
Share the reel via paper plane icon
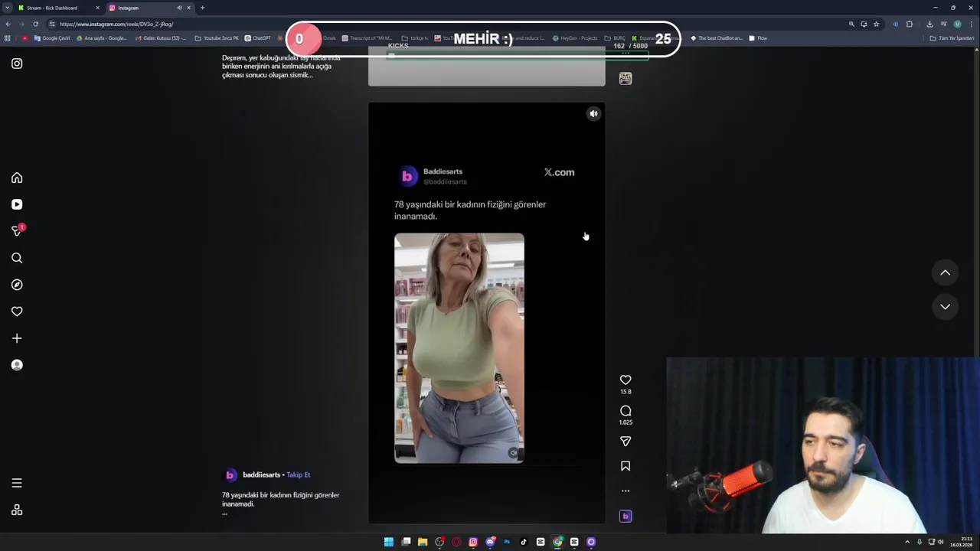(626, 442)
